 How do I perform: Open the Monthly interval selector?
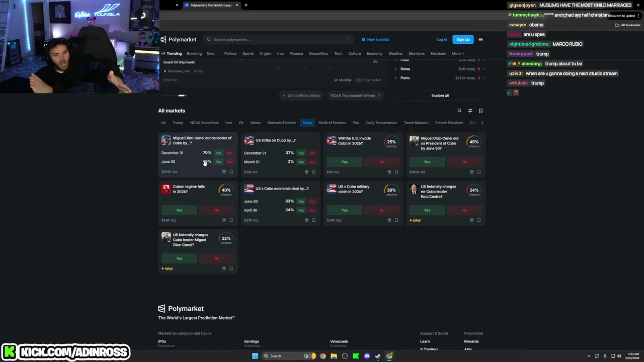343,80
